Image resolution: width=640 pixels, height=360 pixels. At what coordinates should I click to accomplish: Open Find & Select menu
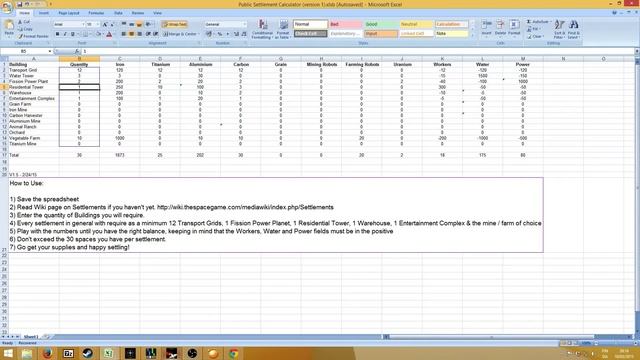click(573, 29)
